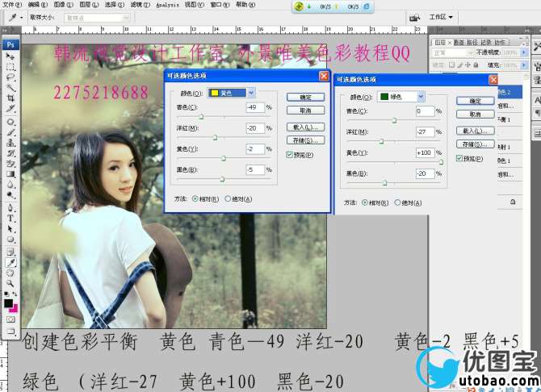Select the Rectangular Marquee tool
The image size is (541, 392).
[x=10, y=67]
